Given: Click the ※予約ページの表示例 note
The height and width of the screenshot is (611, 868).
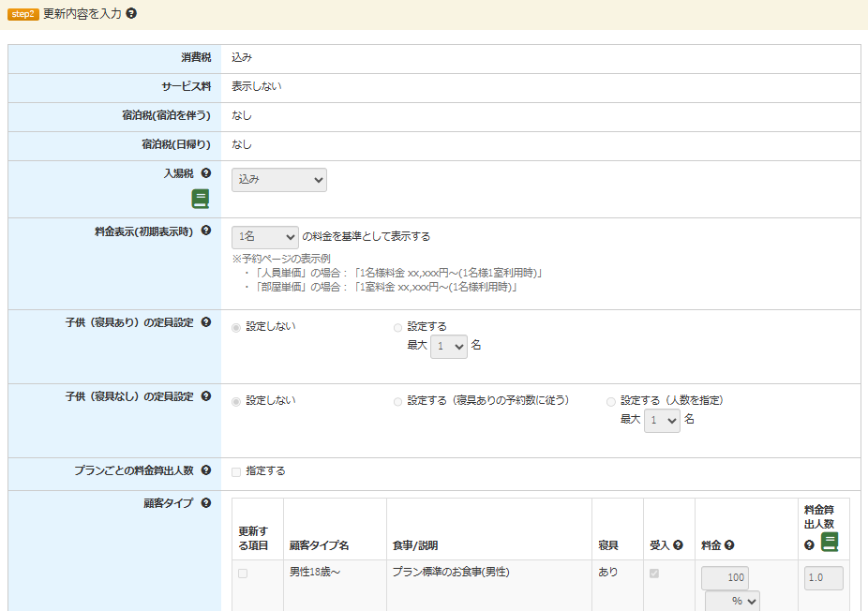Looking at the screenshot, I should (281, 259).
